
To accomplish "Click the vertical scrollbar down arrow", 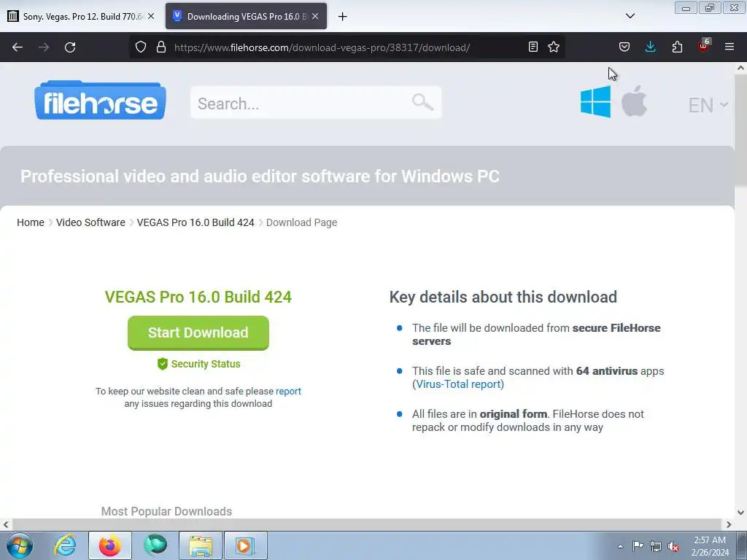I will tap(740, 513).
